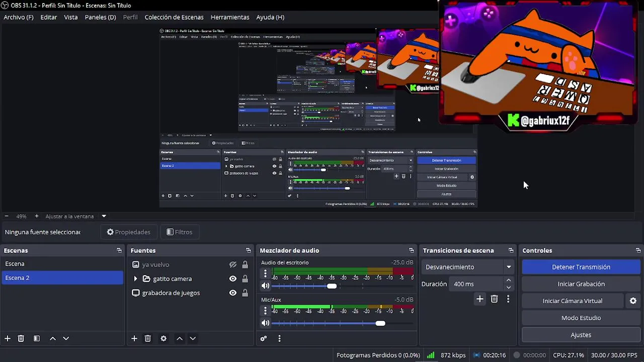Open Mic/Aux options dots
The width and height of the screenshot is (644, 362).
[x=265, y=311]
